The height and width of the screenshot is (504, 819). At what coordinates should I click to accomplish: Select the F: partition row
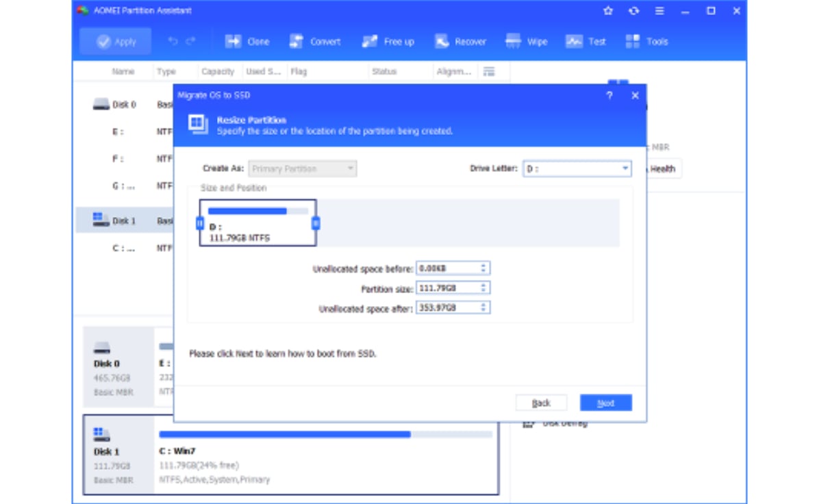[x=125, y=159]
